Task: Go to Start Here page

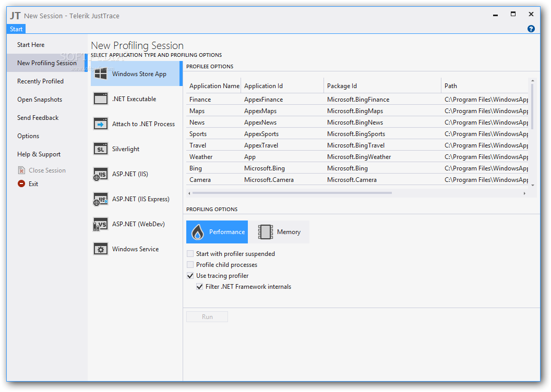Action: (x=31, y=45)
